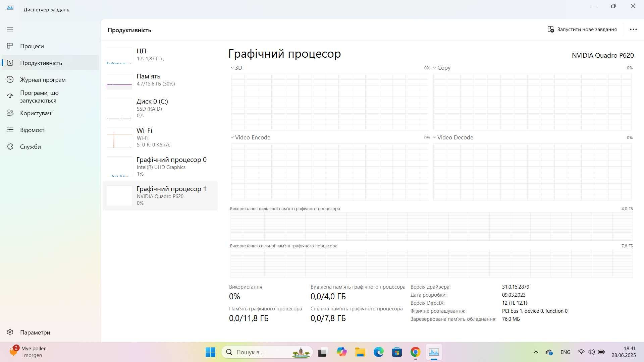Viewport: 644px width, 362px height.
Task: Go to Користувачі section
Action: pos(50,113)
